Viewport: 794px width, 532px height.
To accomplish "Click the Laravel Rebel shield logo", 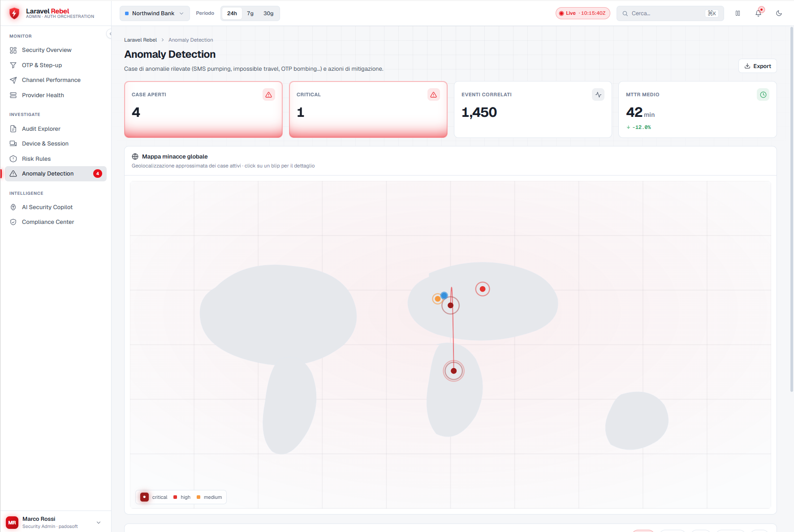I will coord(14,13).
